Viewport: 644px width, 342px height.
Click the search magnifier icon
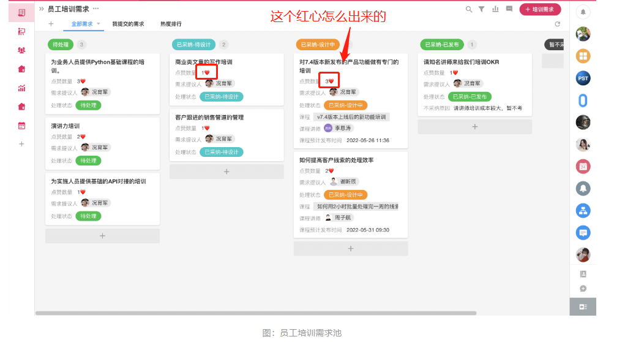tap(469, 9)
